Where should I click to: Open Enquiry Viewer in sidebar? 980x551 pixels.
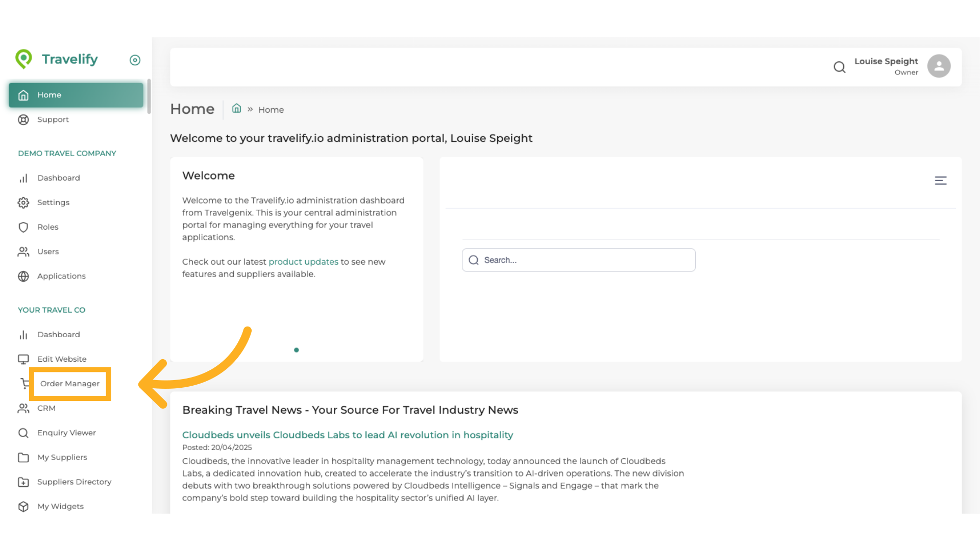(66, 433)
